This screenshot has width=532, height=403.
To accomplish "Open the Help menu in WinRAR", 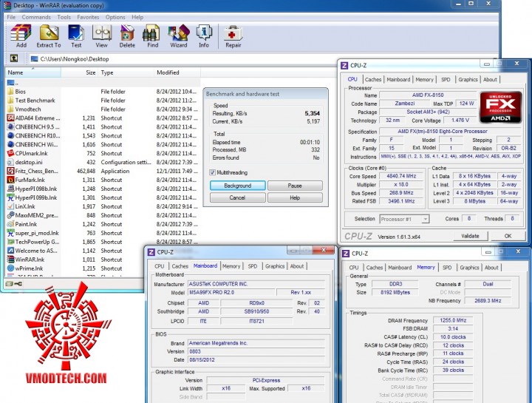I will click(x=137, y=17).
